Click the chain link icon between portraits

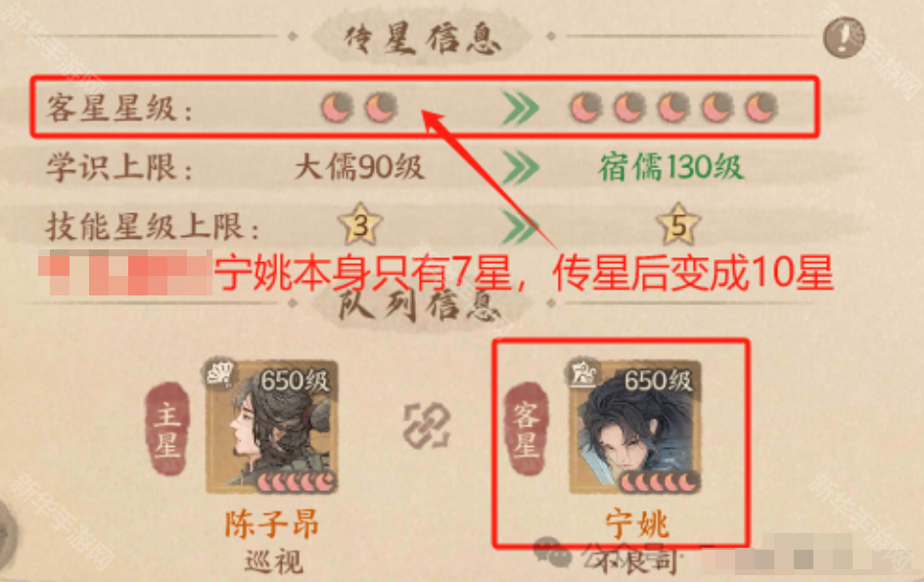(x=427, y=425)
